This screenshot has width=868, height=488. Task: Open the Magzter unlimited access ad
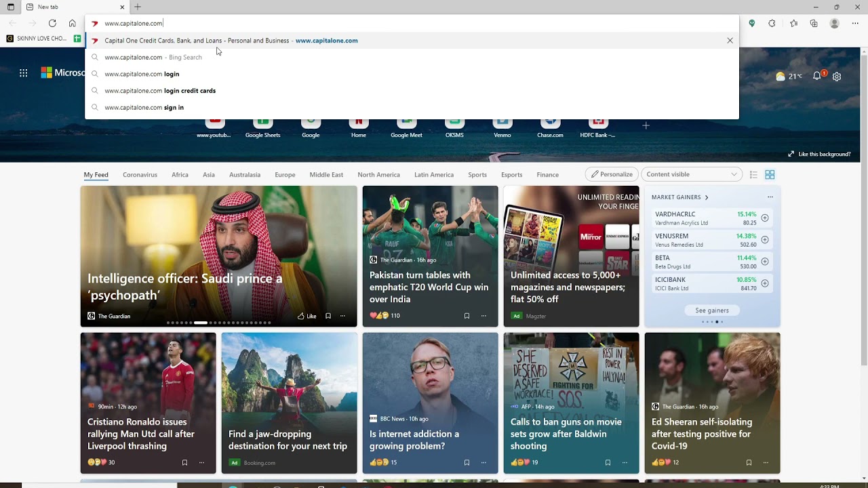pos(571,256)
